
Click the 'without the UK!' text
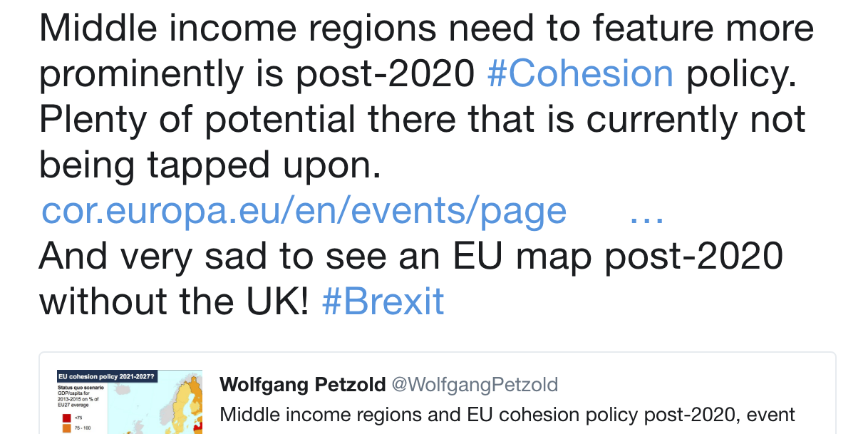pos(175,301)
